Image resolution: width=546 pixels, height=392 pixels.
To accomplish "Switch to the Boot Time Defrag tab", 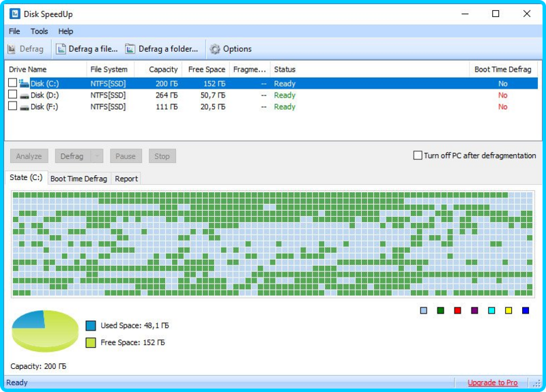I will tap(78, 179).
